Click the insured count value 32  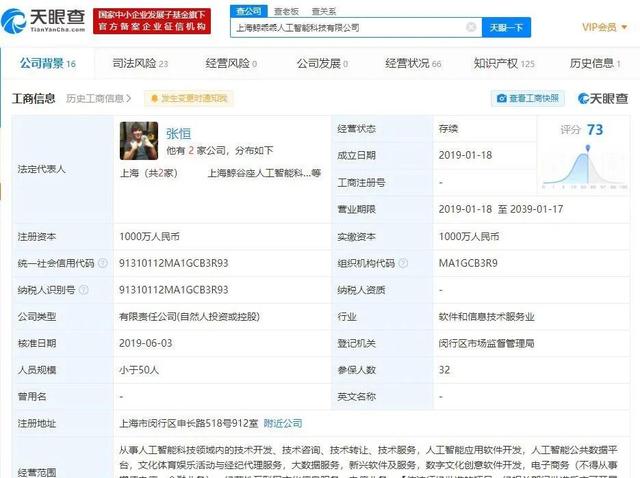[444, 370]
